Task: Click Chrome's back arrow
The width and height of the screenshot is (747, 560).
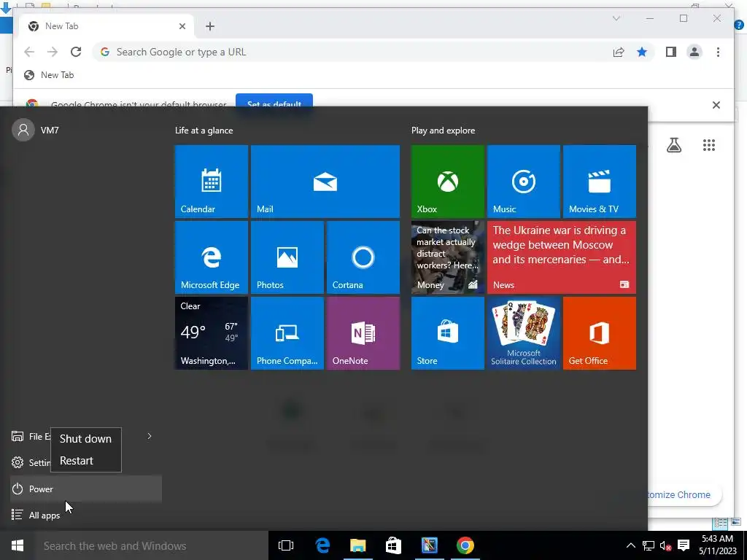Action: [x=29, y=52]
